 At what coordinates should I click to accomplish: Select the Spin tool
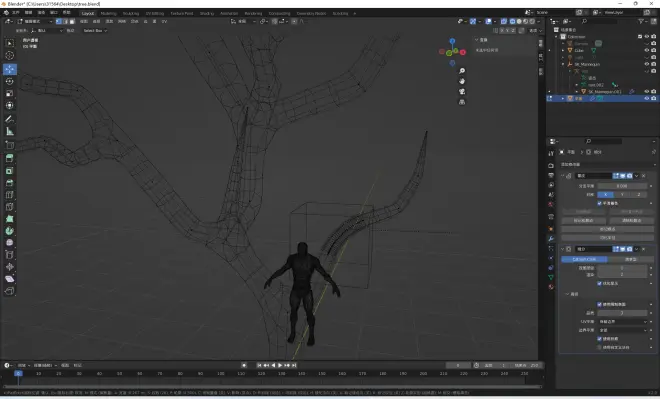(x=9, y=231)
